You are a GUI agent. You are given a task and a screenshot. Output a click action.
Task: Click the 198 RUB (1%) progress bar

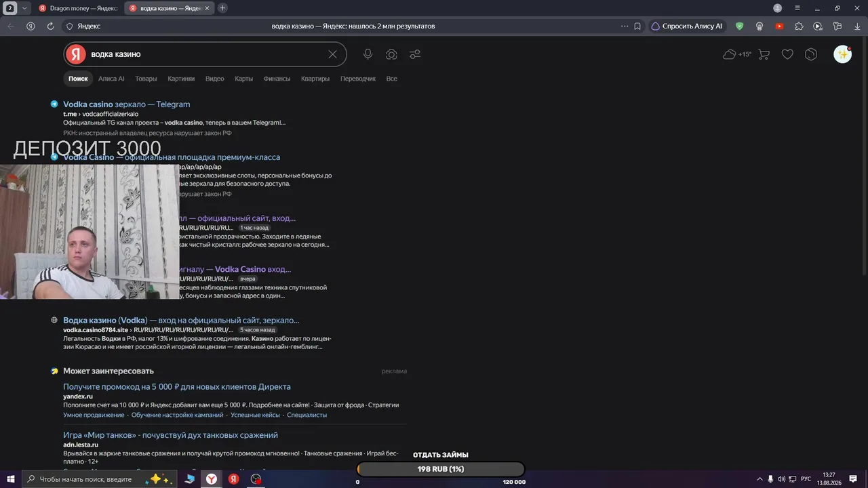[441, 469]
